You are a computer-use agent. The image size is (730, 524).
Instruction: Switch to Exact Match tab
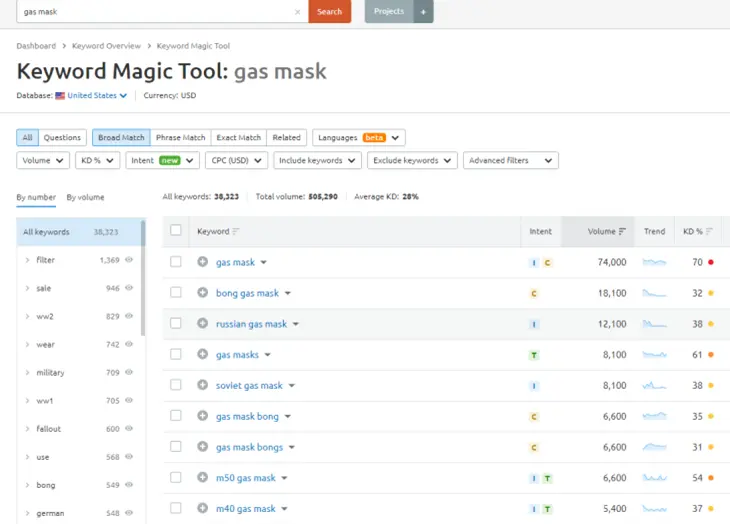[239, 138]
